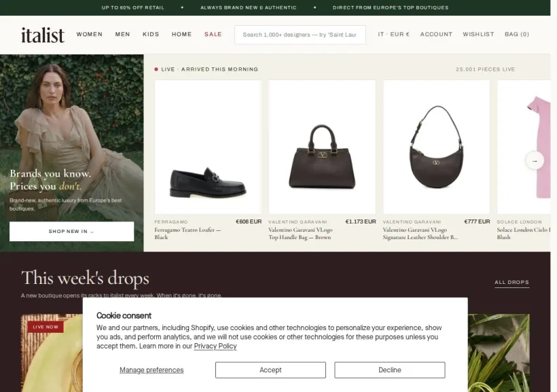Accept cookies
This screenshot has height=392, width=557.
pyautogui.click(x=270, y=370)
